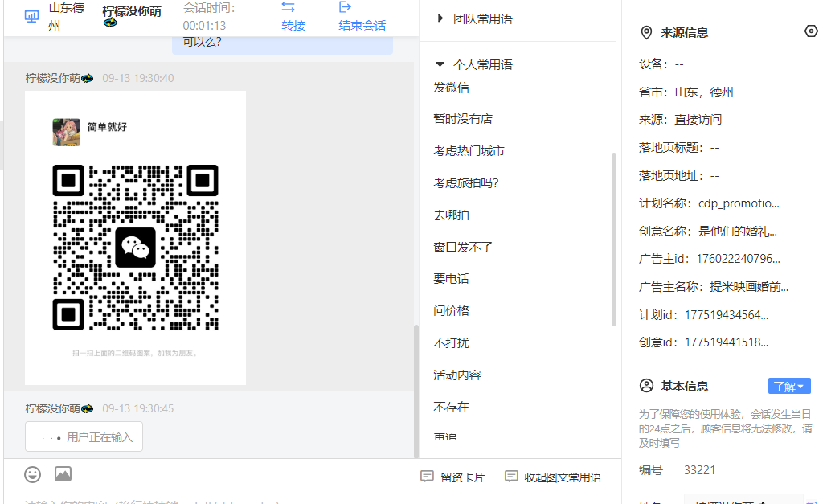The height and width of the screenshot is (504, 827).
Task: Click the 广告主id 176022240796... value
Action: 738,259
